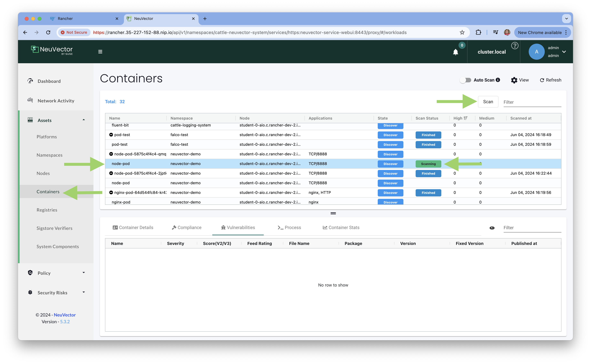Toggle the Auto Scan switch

(x=465, y=80)
